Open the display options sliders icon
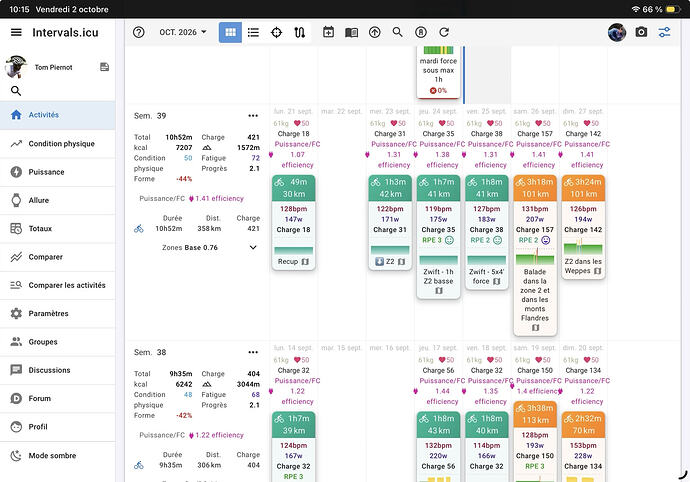Viewport: 690px width, 482px height. pyautogui.click(x=664, y=32)
